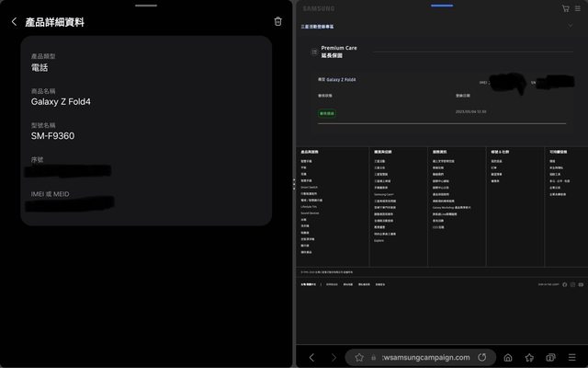588x368 pixels.
Task: Open the browser more options menu
Action: coord(573,357)
